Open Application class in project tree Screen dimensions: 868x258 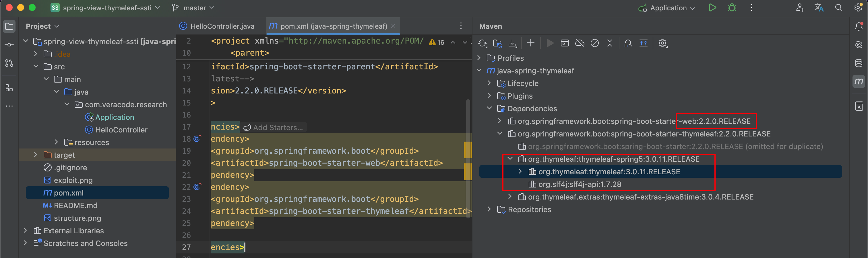pyautogui.click(x=110, y=117)
